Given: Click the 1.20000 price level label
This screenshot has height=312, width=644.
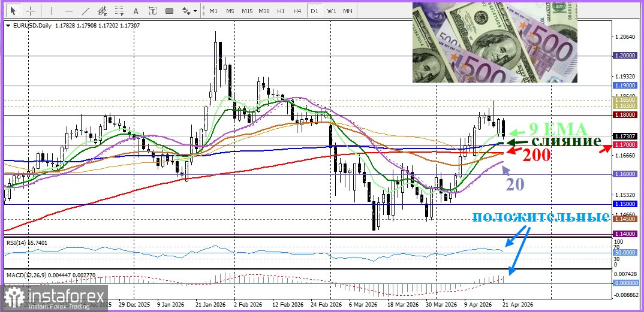Looking at the screenshot, I should pos(625,56).
